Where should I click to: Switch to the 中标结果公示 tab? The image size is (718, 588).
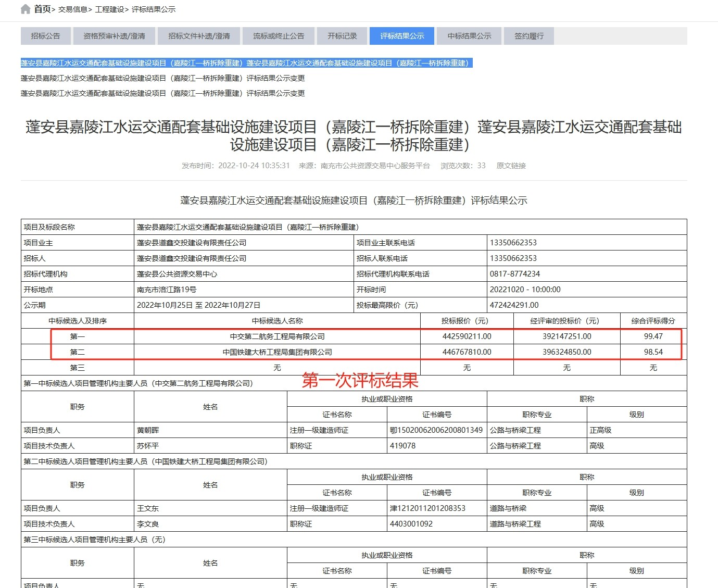pyautogui.click(x=469, y=36)
